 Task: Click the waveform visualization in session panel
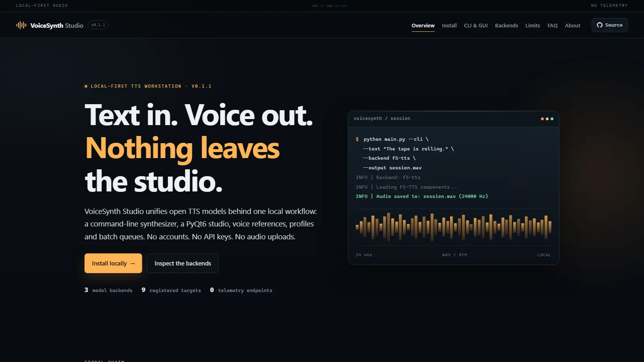pyautogui.click(x=454, y=227)
